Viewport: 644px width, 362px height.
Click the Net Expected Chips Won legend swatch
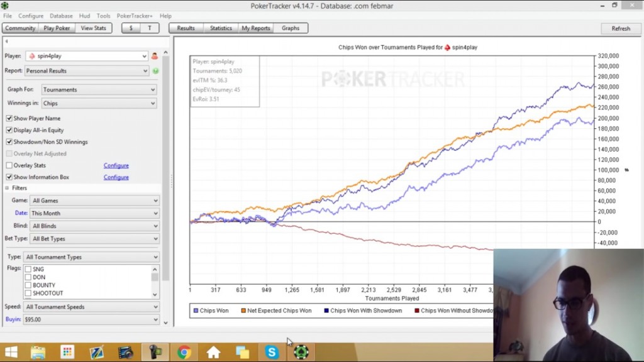[243, 310]
